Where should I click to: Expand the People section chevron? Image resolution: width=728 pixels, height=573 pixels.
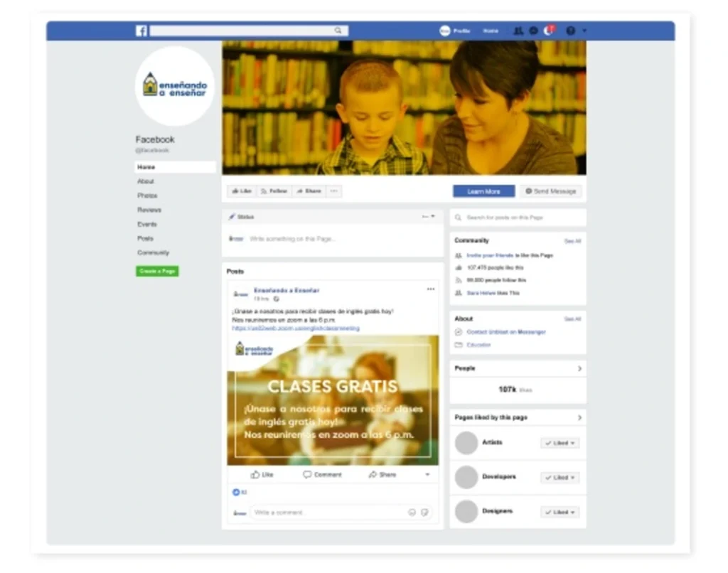click(x=579, y=368)
